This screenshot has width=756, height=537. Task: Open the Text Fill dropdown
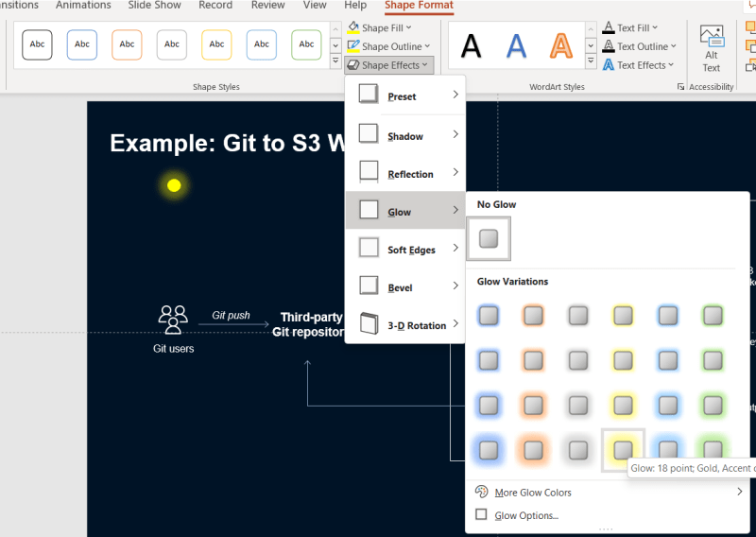(x=629, y=27)
